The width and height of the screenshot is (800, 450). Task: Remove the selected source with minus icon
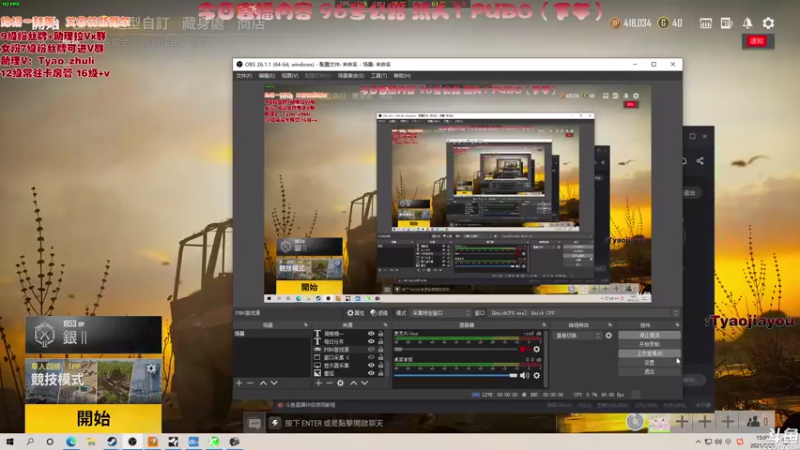click(x=329, y=383)
